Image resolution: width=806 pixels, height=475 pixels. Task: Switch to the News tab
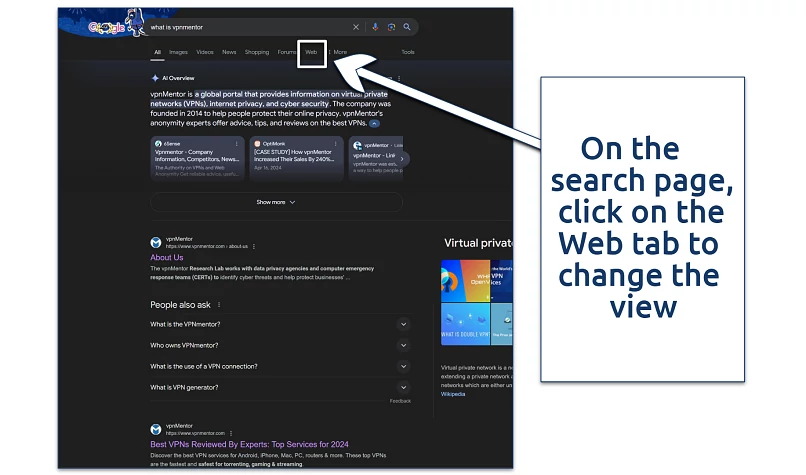click(x=229, y=52)
